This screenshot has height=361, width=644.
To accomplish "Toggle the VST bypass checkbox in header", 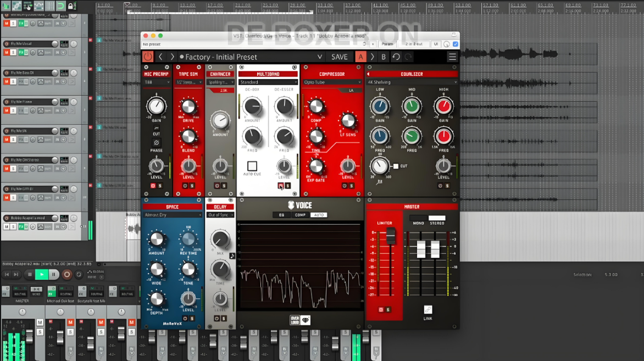I will click(456, 44).
